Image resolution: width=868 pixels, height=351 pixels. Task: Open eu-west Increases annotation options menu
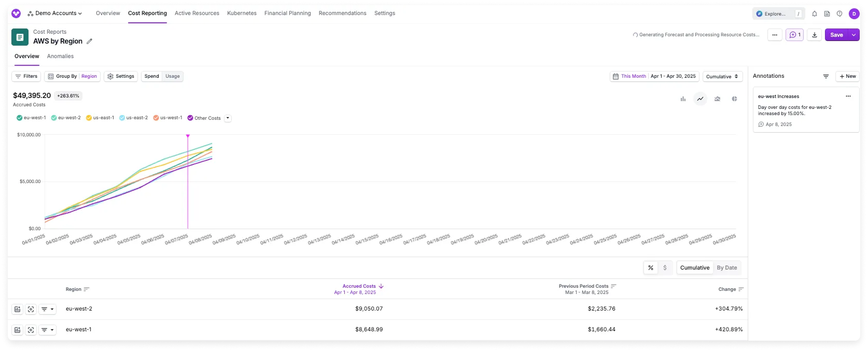848,96
